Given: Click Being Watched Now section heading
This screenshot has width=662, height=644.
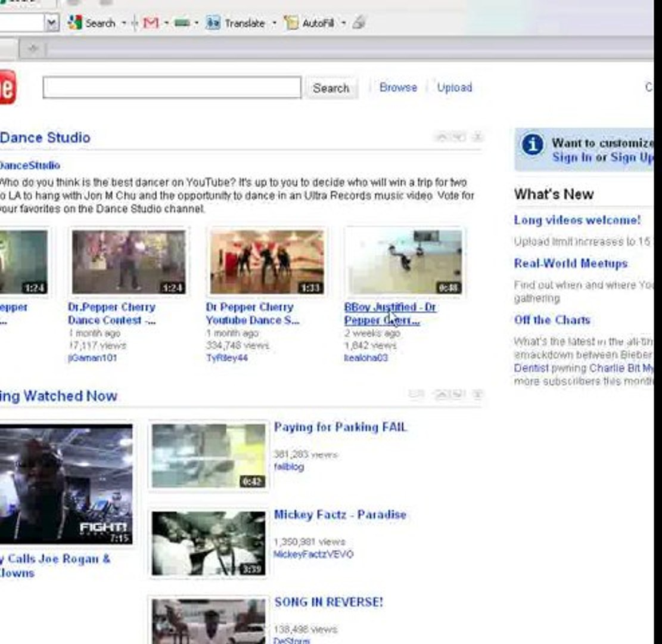Looking at the screenshot, I should 58,396.
